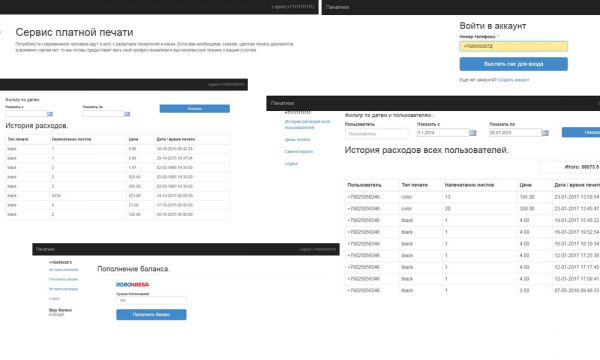Image resolution: width=600 pixels, height=360 pixels.
Task: Click Напечатано листов header in История расходов table
Action: pyautogui.click(x=72, y=139)
